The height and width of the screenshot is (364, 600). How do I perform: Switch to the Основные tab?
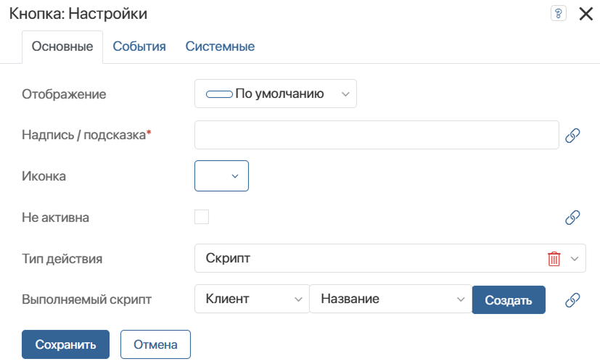coord(62,46)
